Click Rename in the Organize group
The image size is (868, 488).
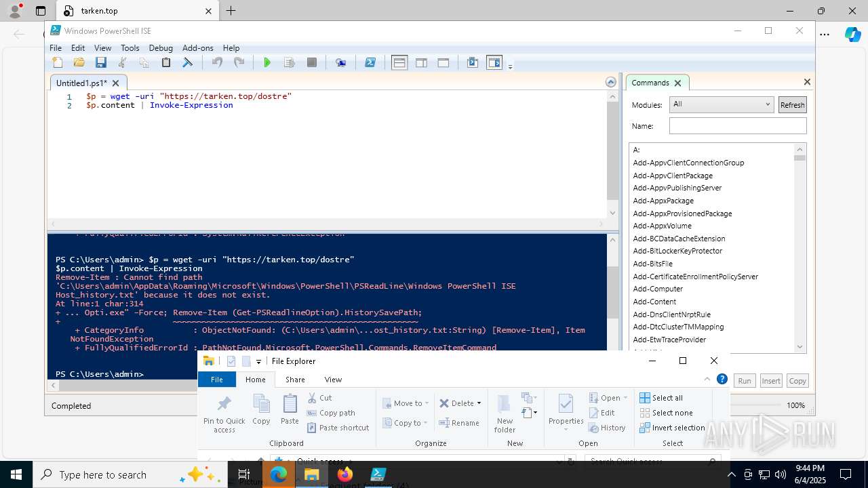pos(459,423)
